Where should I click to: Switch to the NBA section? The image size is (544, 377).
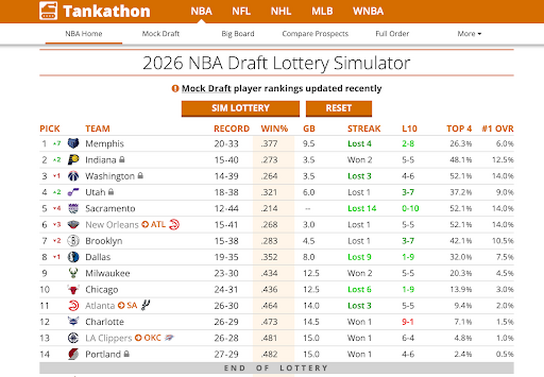(x=201, y=11)
